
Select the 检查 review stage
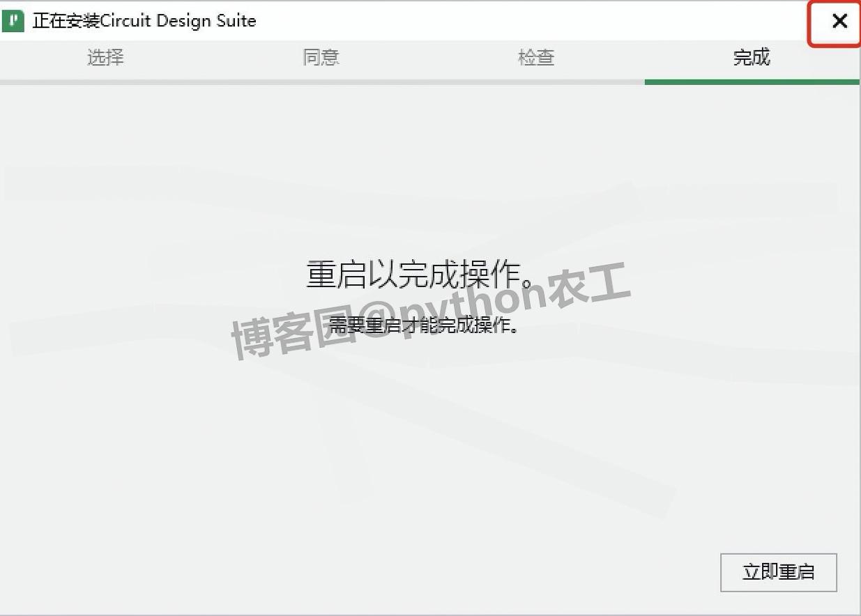[536, 59]
